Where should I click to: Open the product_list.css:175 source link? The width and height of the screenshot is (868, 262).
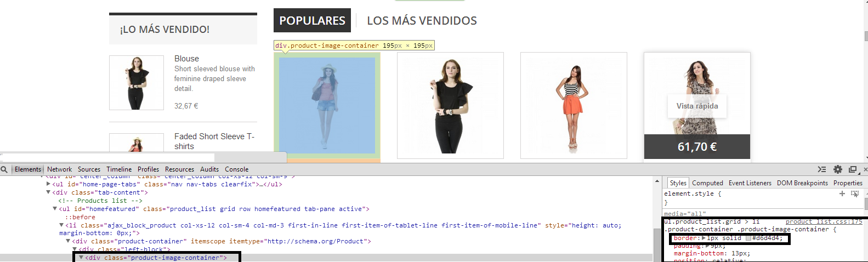pos(824,221)
